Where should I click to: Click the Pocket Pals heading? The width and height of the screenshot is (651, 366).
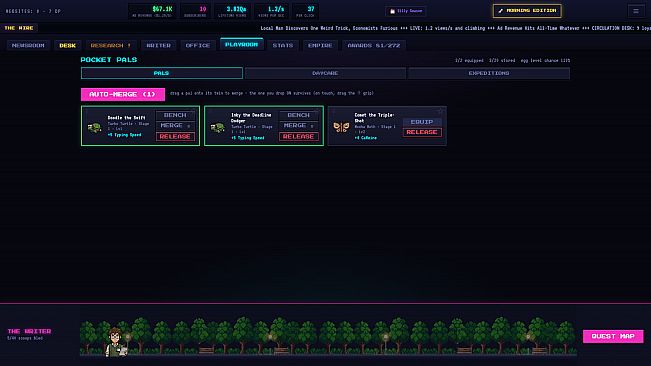[x=109, y=60]
